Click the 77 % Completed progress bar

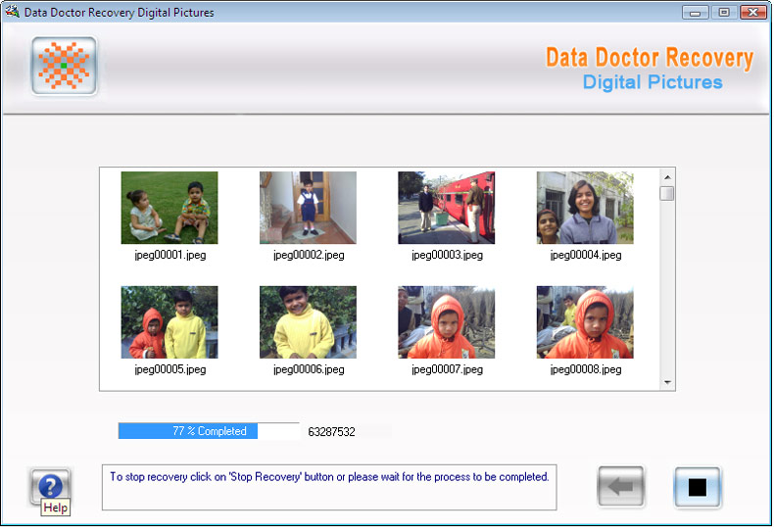209,431
